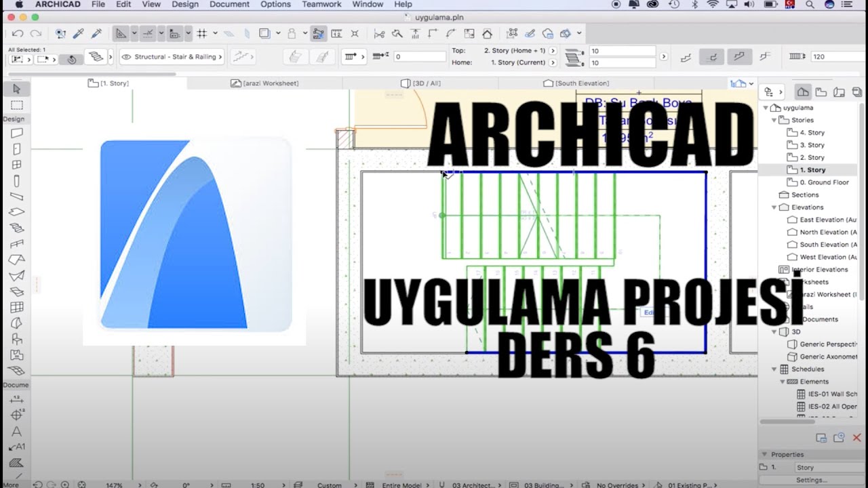Toggle the guide lines button
868x488 pixels.
click(120, 33)
